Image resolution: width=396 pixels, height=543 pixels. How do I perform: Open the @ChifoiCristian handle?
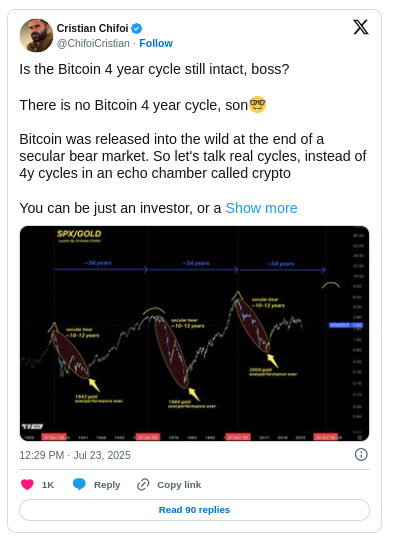click(x=93, y=43)
